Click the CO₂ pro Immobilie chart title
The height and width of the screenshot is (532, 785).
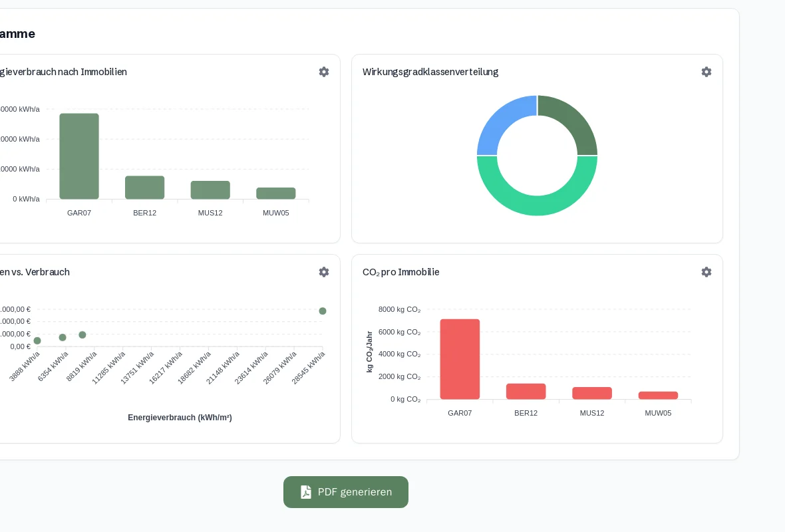tap(401, 272)
